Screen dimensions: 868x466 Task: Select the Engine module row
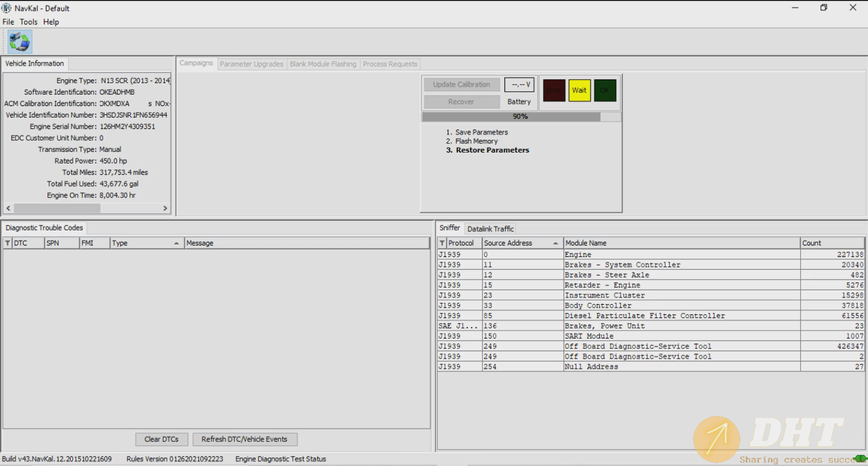[651, 255]
